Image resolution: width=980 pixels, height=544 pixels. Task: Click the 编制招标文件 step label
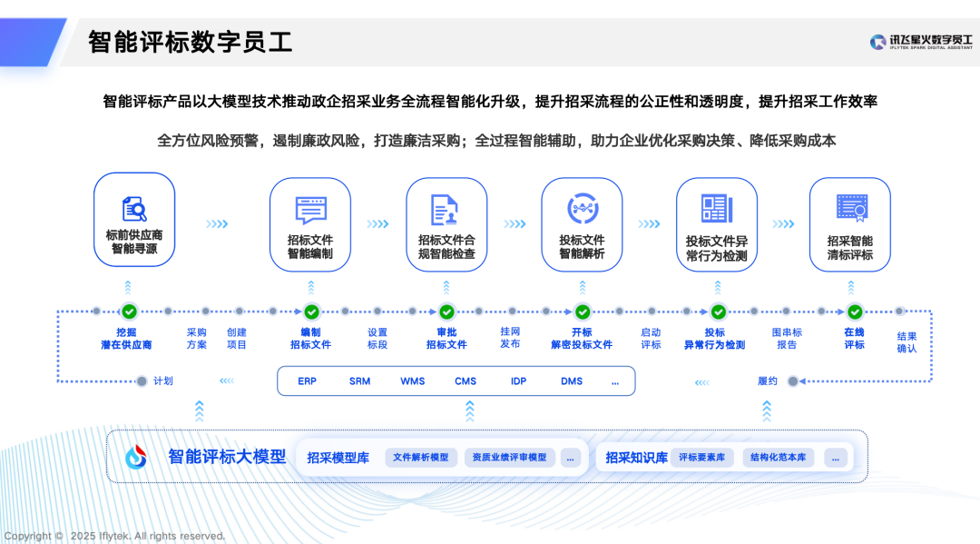pos(310,338)
